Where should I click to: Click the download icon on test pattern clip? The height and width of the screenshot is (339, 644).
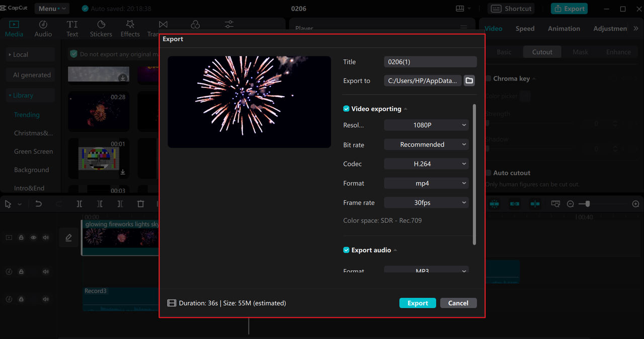pos(123,172)
